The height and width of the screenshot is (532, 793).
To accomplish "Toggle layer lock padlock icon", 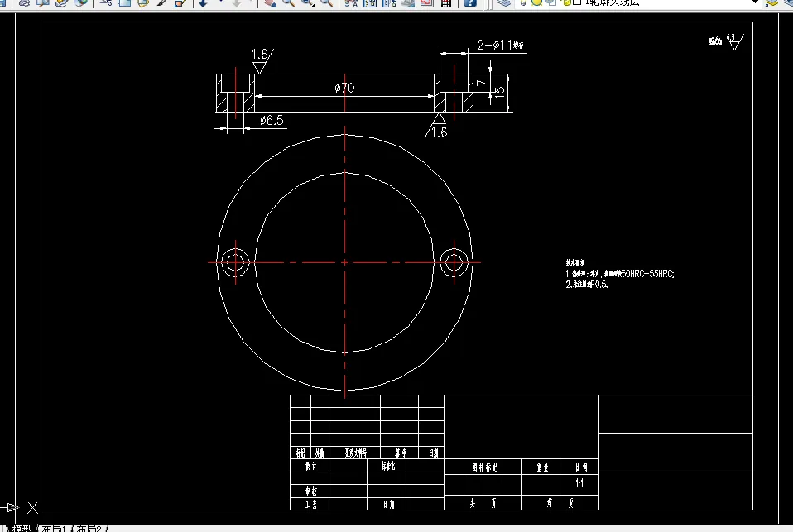I will 565,2.
